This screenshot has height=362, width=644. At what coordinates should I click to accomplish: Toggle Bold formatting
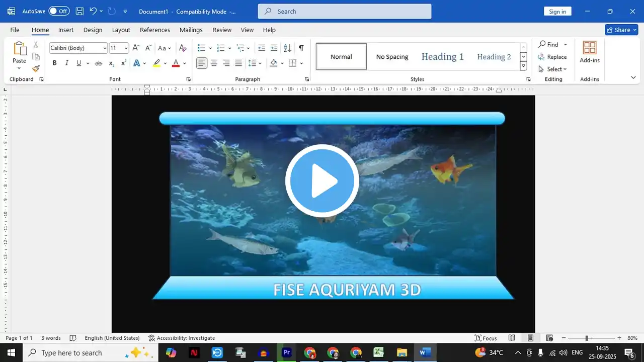[x=54, y=63]
